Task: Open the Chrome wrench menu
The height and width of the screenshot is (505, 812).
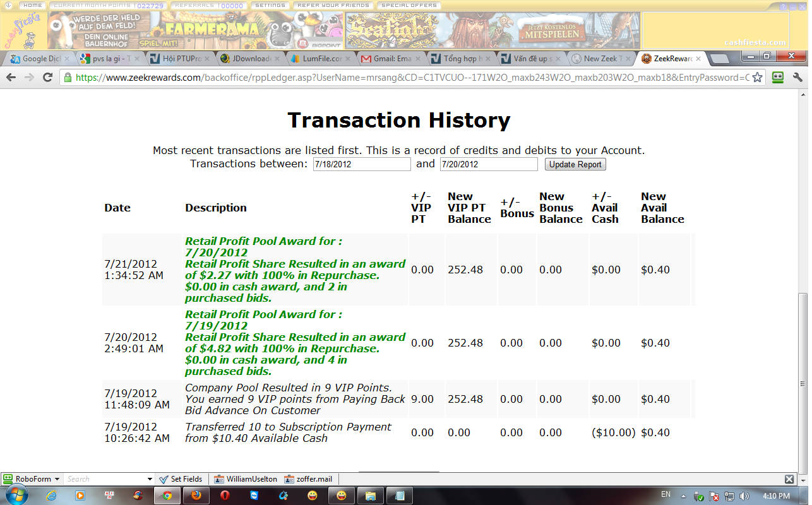Action: 797,78
